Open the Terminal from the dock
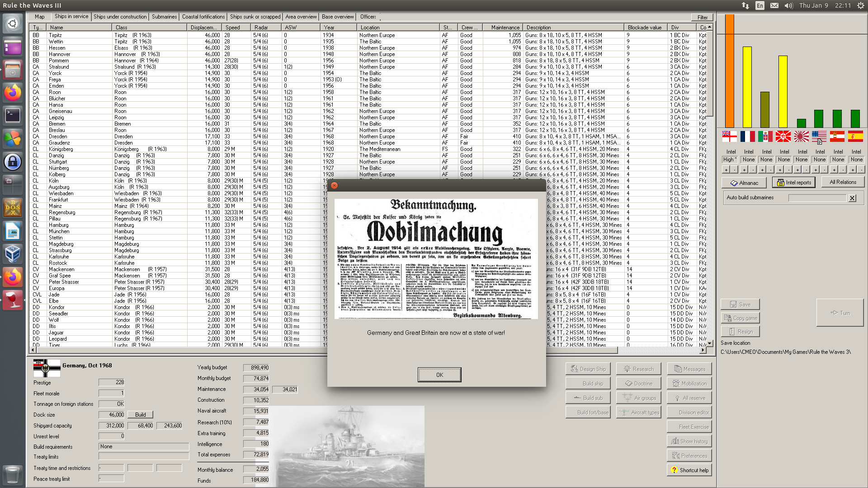 coord(13,116)
